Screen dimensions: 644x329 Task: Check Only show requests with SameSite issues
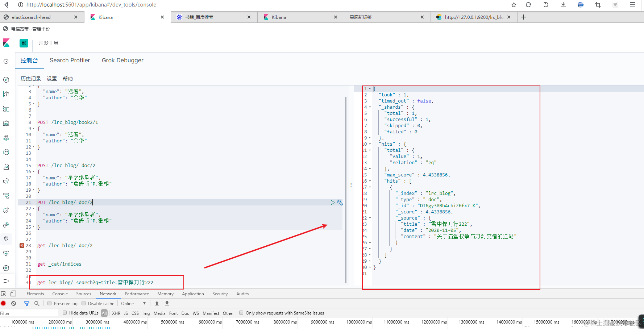pyautogui.click(x=241, y=313)
